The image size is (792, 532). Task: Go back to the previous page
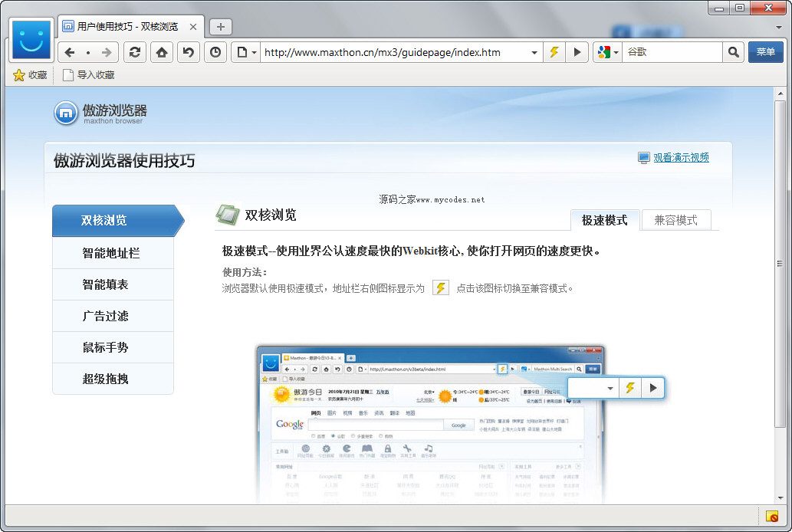coord(70,52)
